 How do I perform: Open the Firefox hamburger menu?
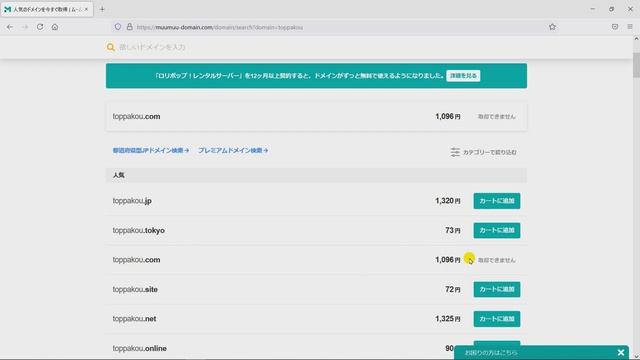[630, 27]
